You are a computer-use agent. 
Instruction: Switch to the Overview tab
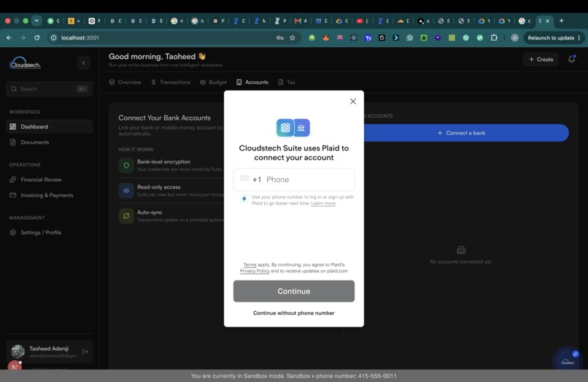125,82
